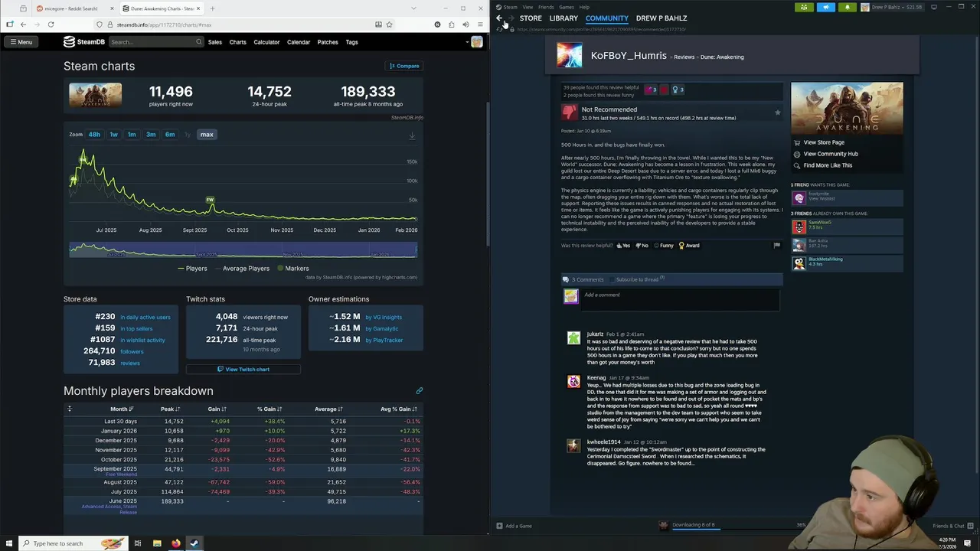The height and width of the screenshot is (551, 980).
Task: Click review flag report icon
Action: [776, 246]
